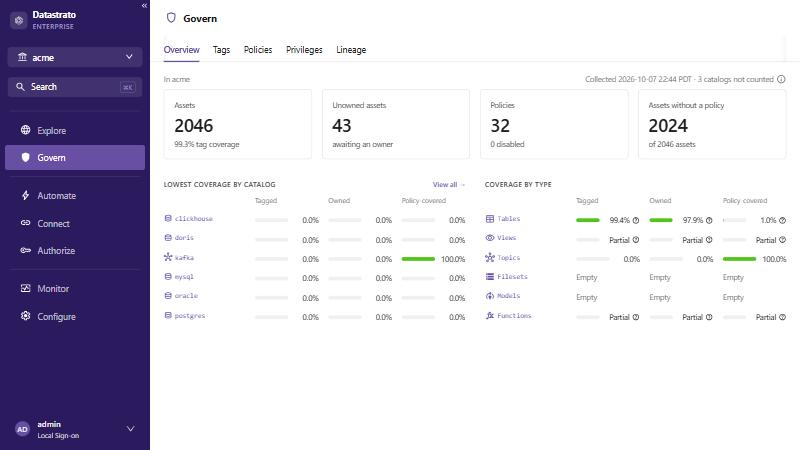Click help icon next to Tables 97.9%
Screen dimensions: 800x450
[x=709, y=220]
